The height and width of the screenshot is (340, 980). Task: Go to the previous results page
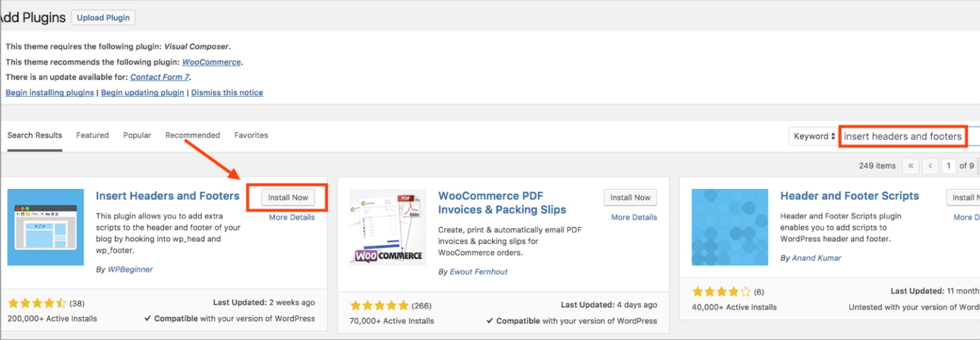tap(930, 165)
